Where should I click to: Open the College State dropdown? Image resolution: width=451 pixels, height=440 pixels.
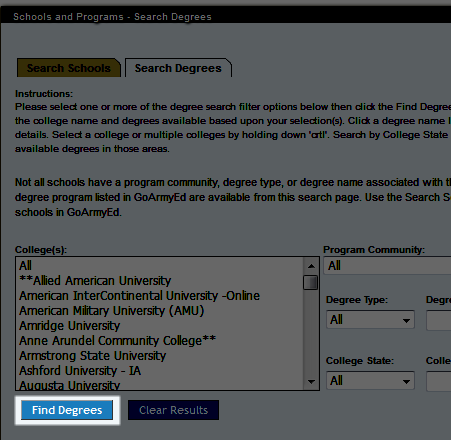pyautogui.click(x=370, y=380)
